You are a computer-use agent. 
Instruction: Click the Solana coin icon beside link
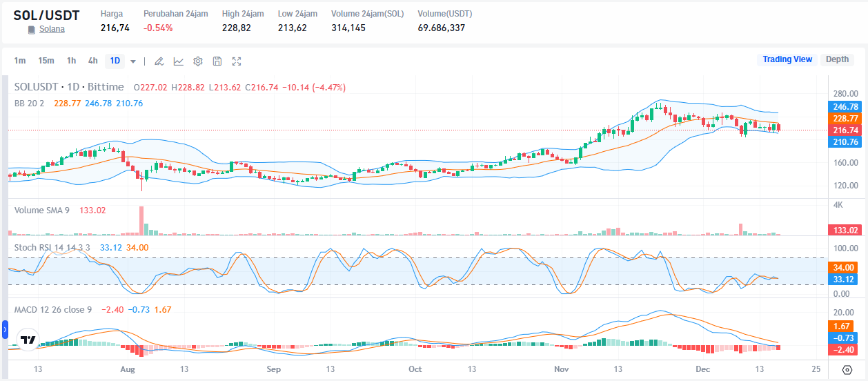(32, 30)
